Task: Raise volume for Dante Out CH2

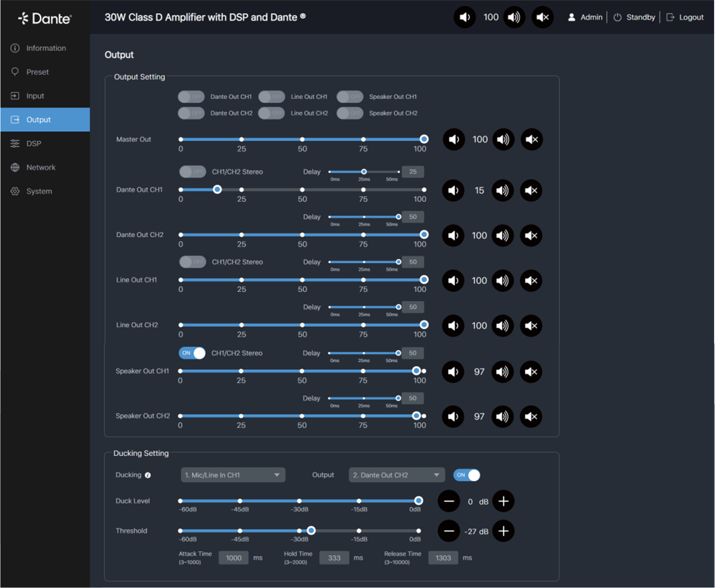Action: click(x=503, y=236)
